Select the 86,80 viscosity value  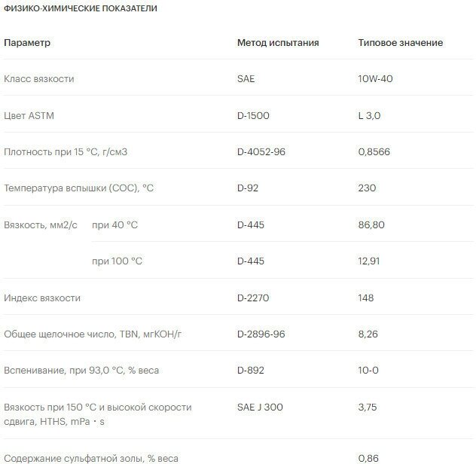(x=372, y=225)
